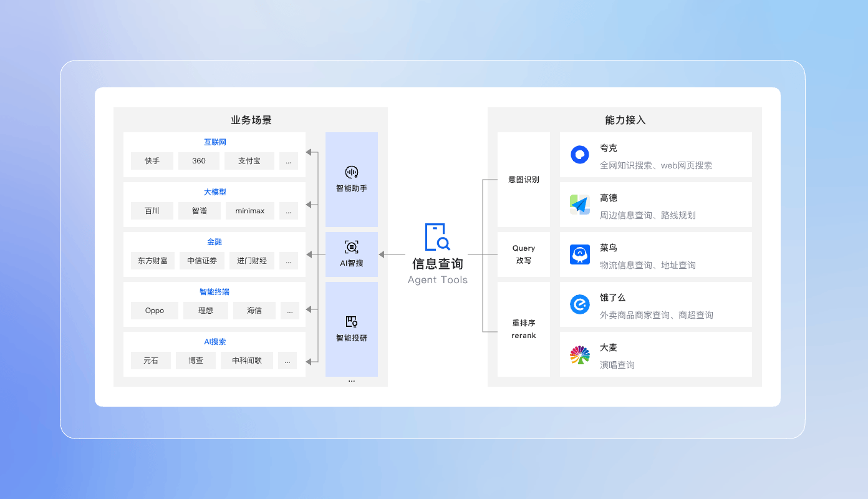Select the 海信 chip
This screenshot has height=499, width=868.
[254, 311]
